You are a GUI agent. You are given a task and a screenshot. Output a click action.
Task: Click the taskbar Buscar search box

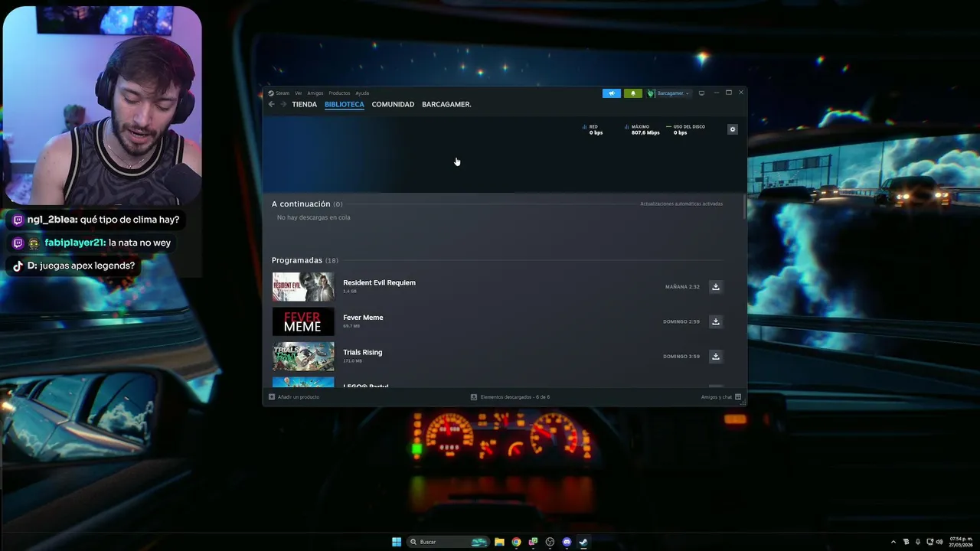449,542
